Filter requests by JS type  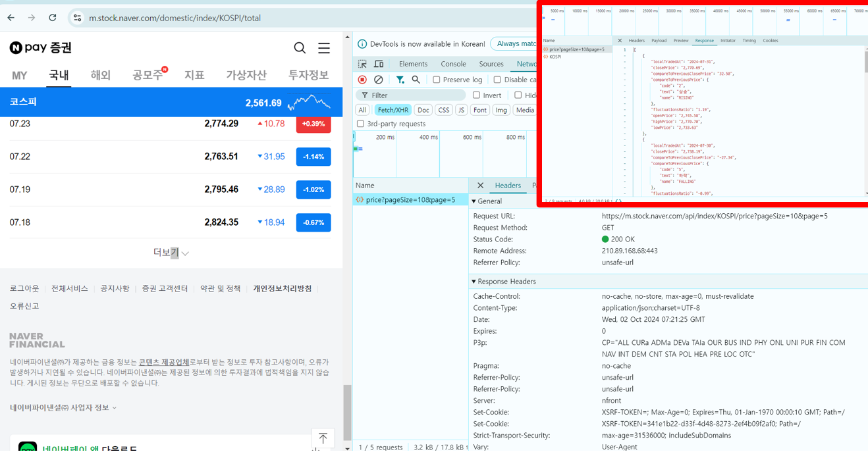[462, 110]
